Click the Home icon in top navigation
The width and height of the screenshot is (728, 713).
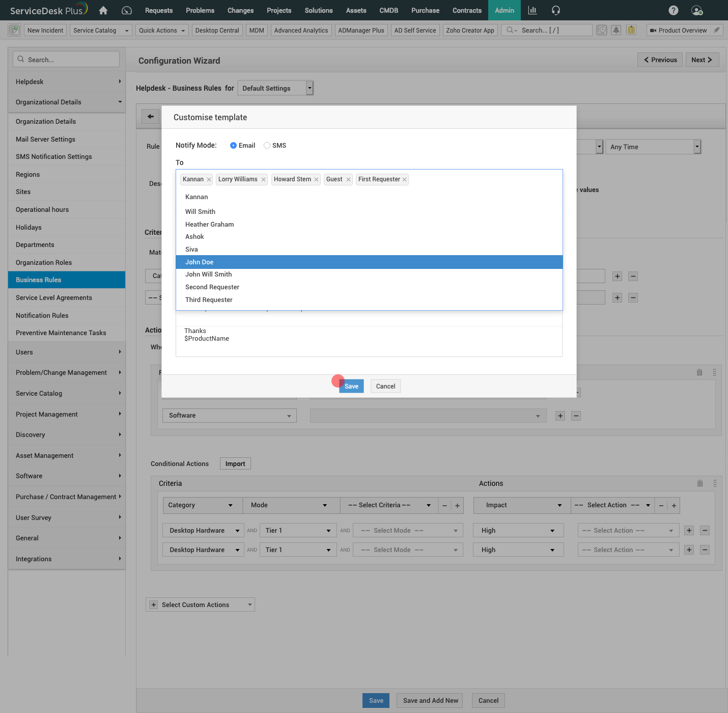click(x=103, y=10)
